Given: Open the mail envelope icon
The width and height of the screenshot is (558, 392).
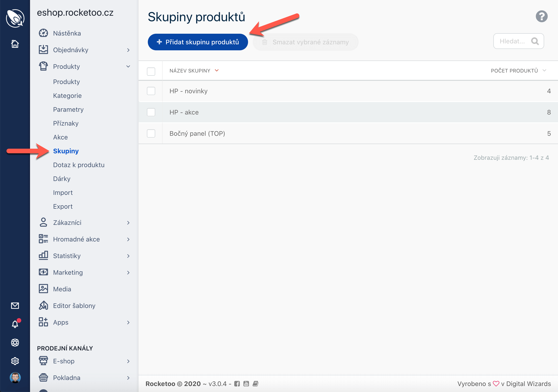Looking at the screenshot, I should [x=15, y=305].
